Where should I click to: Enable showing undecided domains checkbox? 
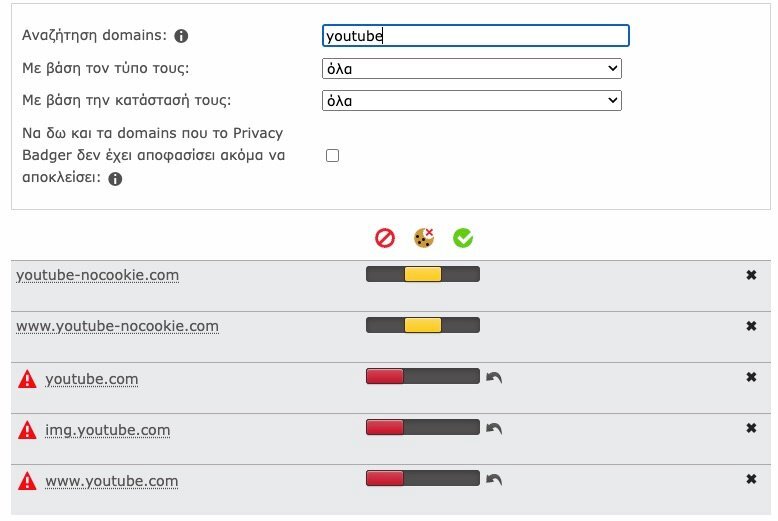click(332, 156)
